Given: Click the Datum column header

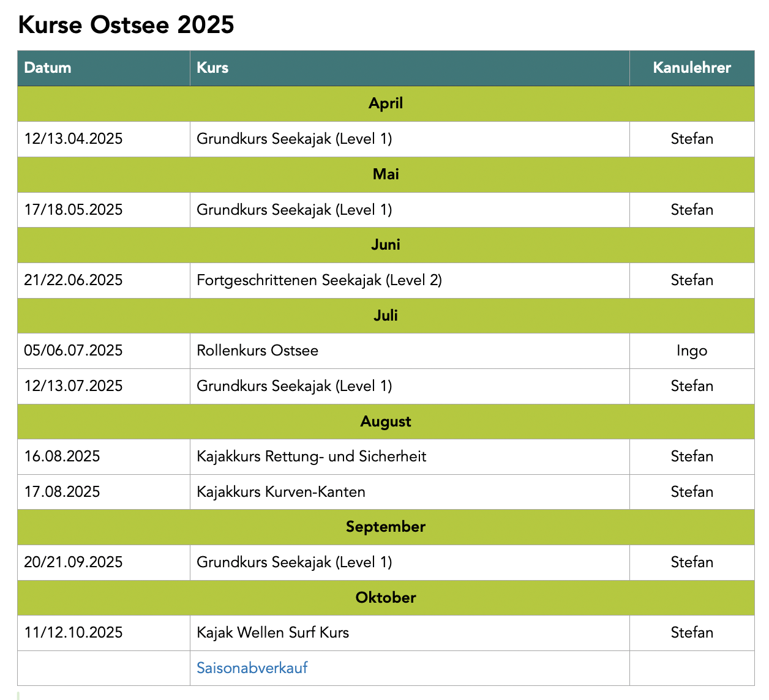Looking at the screenshot, I should click(48, 68).
